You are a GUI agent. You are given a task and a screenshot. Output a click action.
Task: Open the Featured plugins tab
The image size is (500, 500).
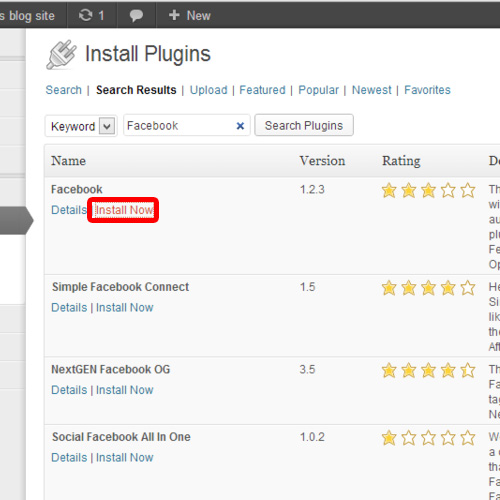coord(262,90)
